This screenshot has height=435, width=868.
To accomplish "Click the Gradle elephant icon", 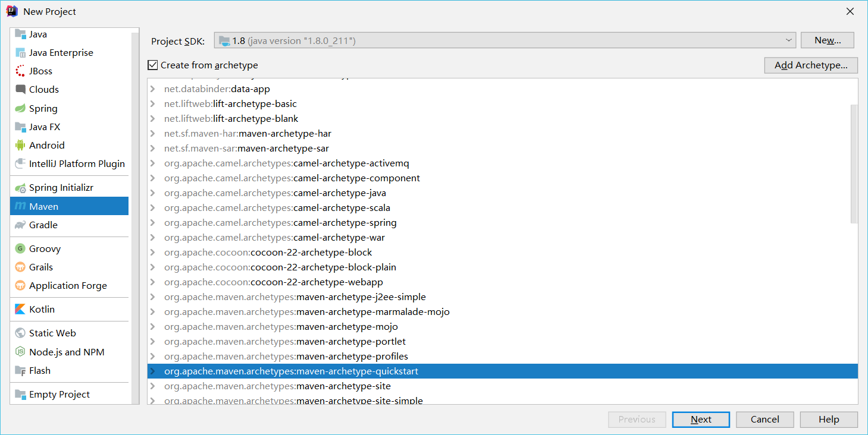I will coord(20,225).
